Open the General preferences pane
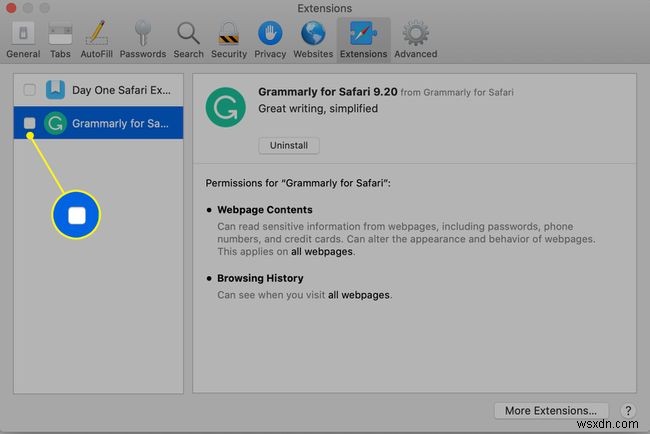Image resolution: width=650 pixels, height=434 pixels. click(23, 40)
